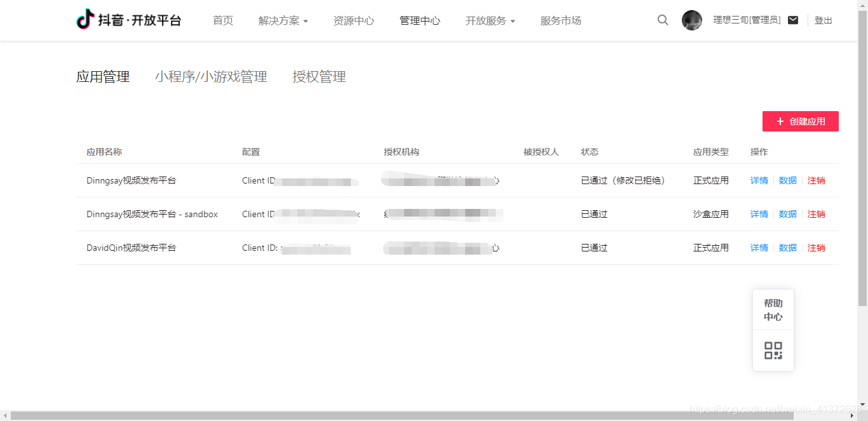Viewport: 868px width, 421px height.
Task: Open the QR code panel in the floating widget
Action: point(773,351)
